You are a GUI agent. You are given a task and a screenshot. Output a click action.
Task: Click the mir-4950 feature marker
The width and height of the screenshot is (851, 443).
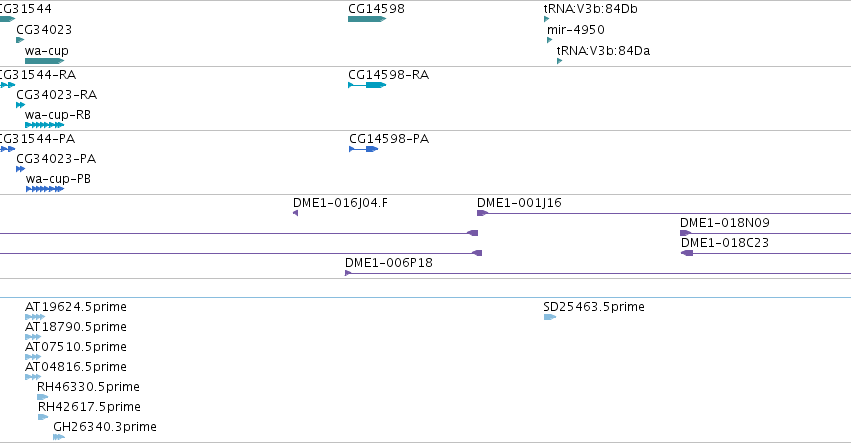pos(550,40)
